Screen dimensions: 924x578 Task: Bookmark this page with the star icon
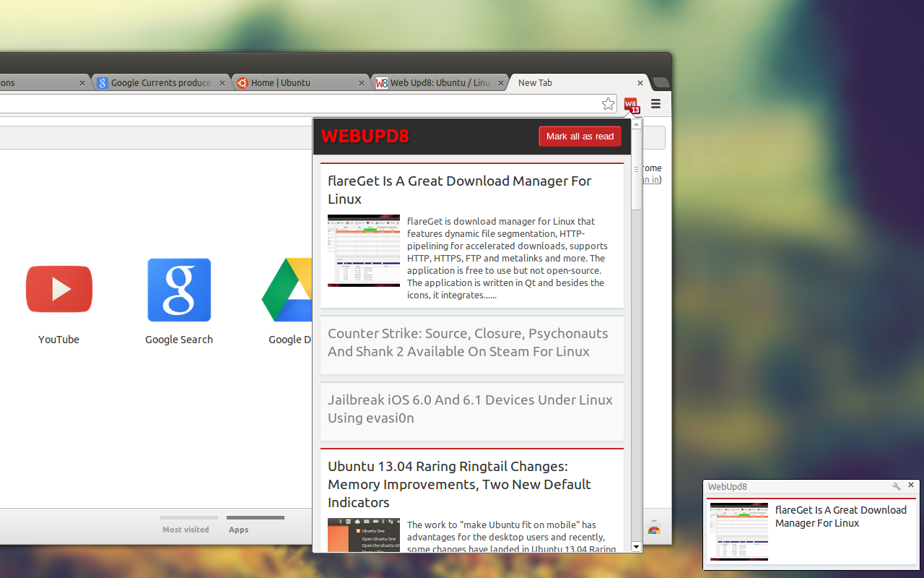pos(609,104)
